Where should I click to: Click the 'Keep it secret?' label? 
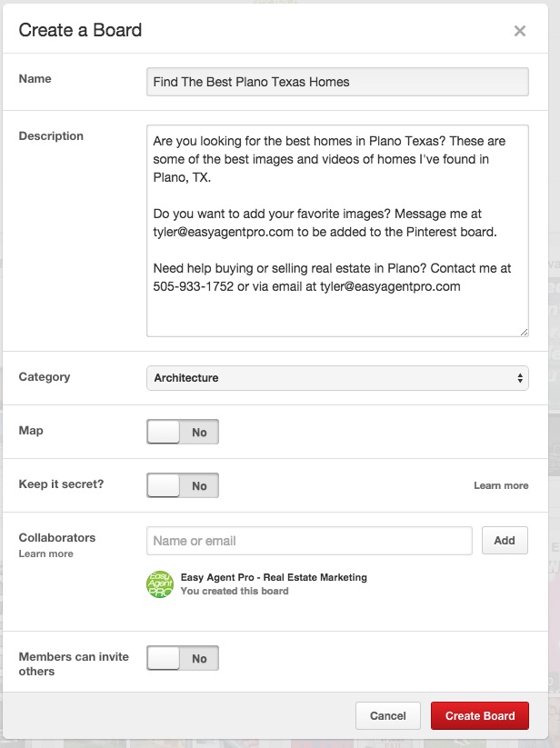[61, 484]
